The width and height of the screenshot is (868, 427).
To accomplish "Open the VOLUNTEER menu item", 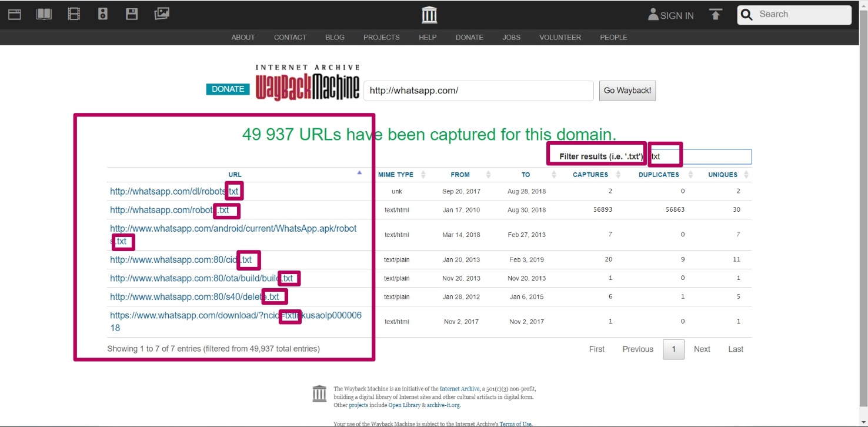I will click(x=560, y=37).
